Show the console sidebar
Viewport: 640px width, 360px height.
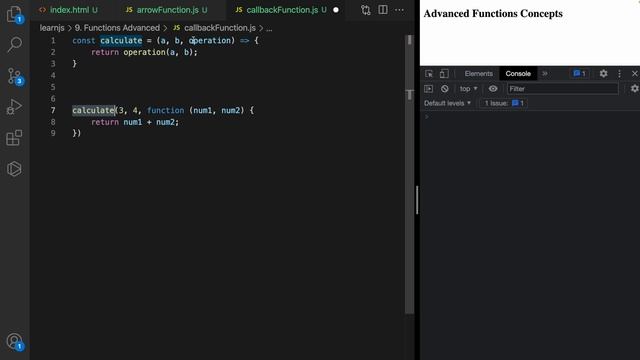click(429, 89)
